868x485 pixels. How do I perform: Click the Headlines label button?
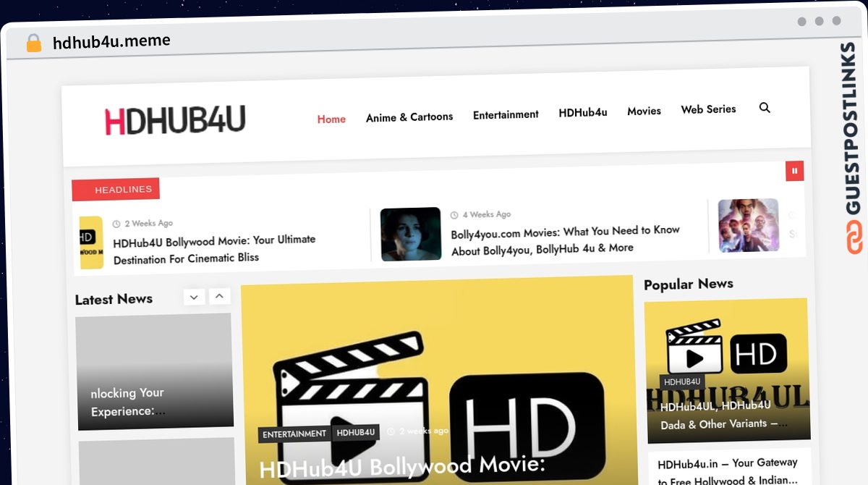[116, 190]
